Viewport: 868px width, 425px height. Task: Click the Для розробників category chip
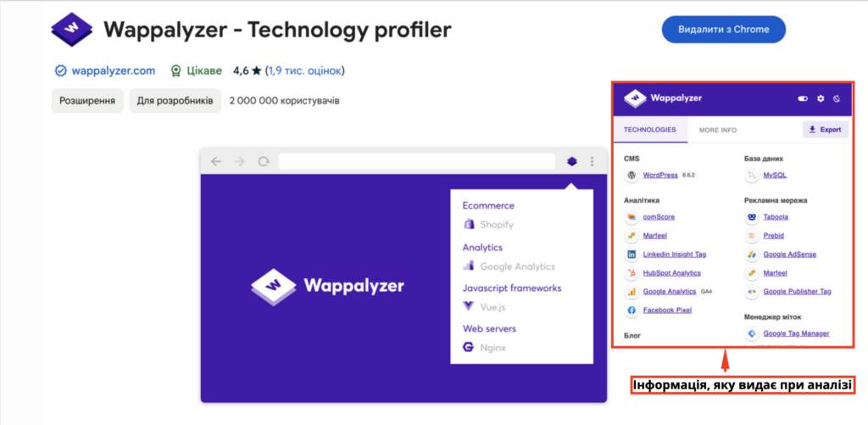(175, 101)
